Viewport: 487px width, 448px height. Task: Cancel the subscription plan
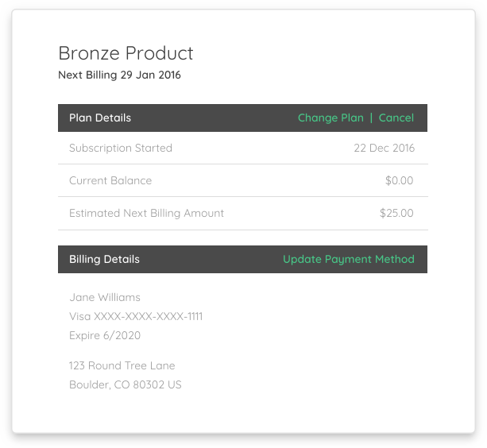tap(396, 118)
